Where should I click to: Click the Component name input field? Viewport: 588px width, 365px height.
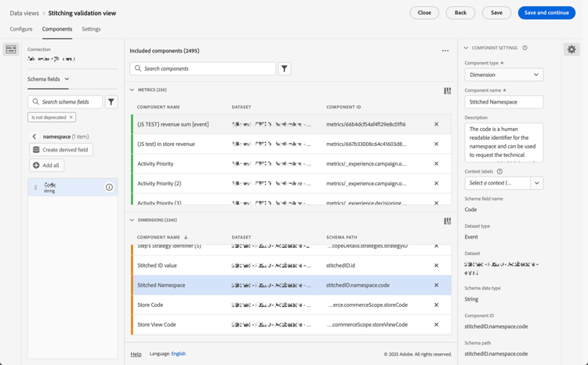503,102
